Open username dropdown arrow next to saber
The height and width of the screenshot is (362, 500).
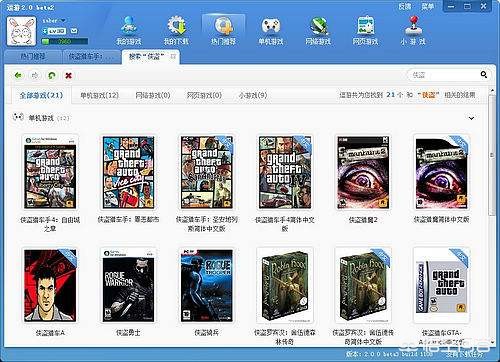point(63,21)
